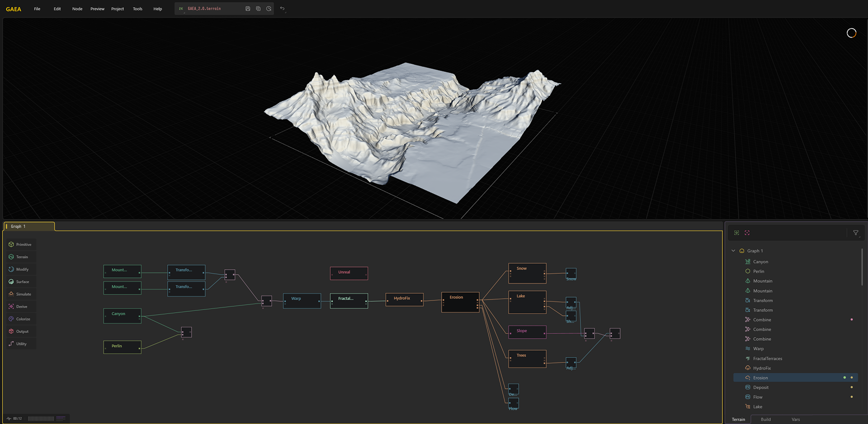The image size is (868, 424).
Task: Expand the Surface node category
Action: click(20, 282)
